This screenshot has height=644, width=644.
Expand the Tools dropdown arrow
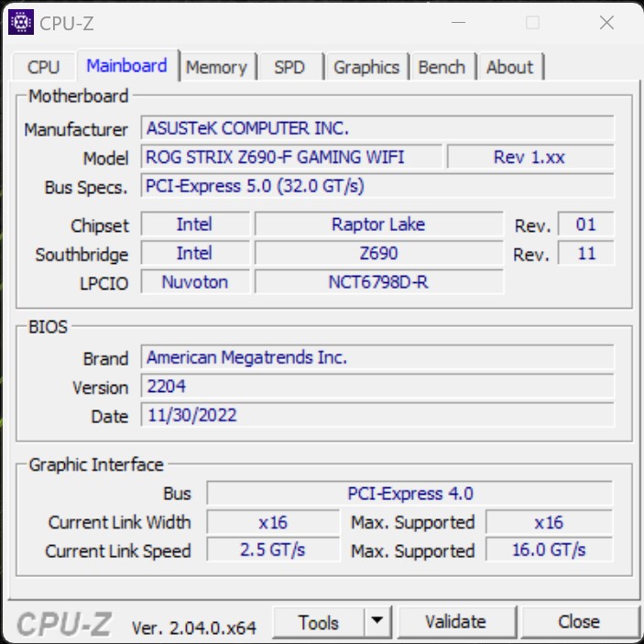pyautogui.click(x=377, y=622)
